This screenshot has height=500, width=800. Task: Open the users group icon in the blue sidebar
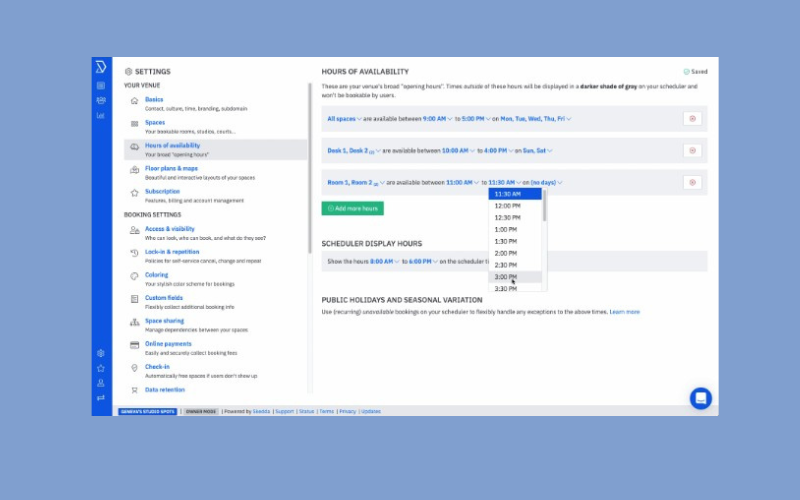(101, 101)
